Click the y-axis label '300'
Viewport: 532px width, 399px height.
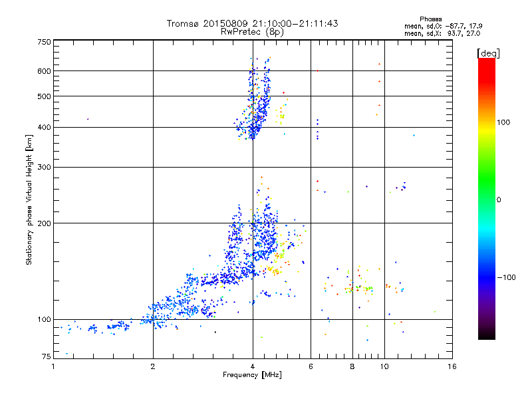(x=44, y=167)
